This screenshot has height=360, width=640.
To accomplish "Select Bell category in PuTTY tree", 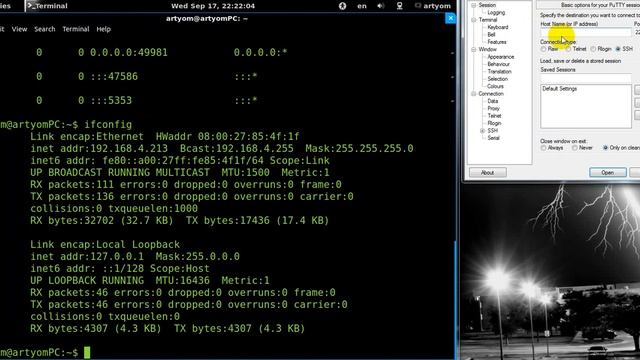I will click(x=491, y=35).
